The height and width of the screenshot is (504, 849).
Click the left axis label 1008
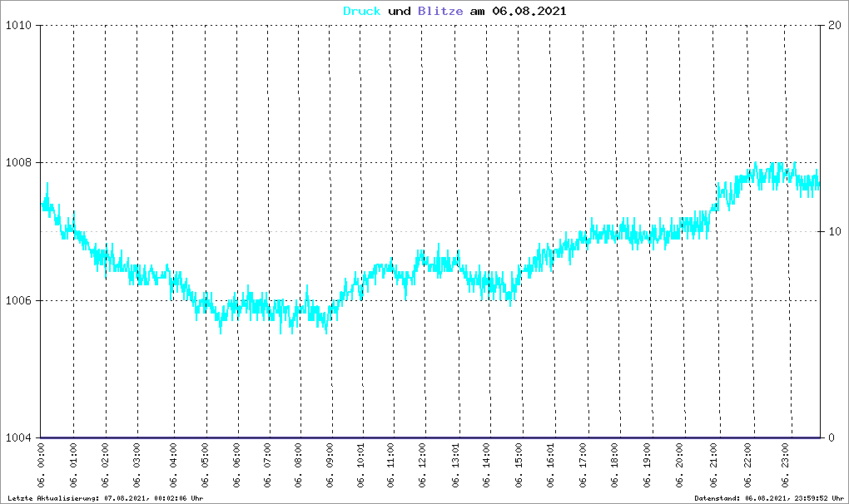tap(18, 163)
